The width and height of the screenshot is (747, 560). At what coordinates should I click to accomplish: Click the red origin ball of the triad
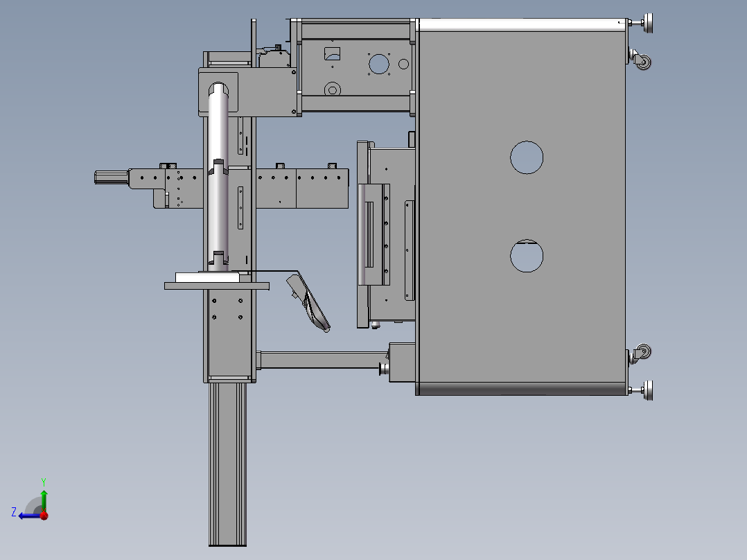coord(44,516)
